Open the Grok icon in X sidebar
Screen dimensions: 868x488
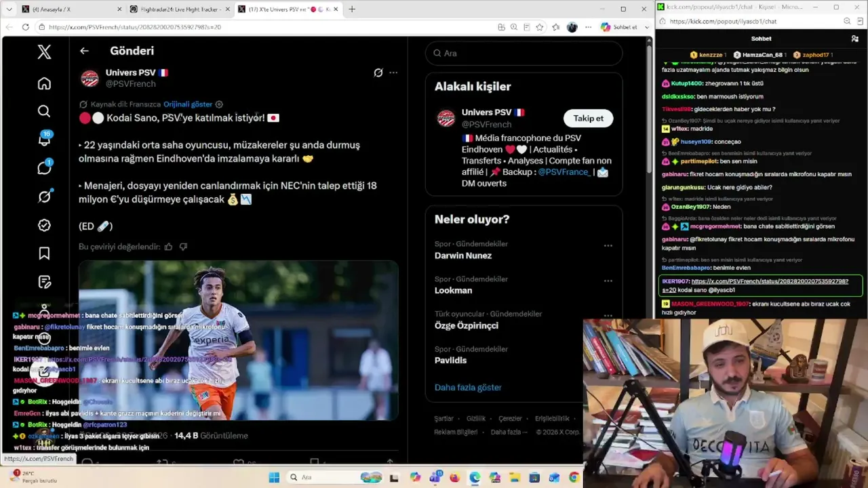[44, 196]
